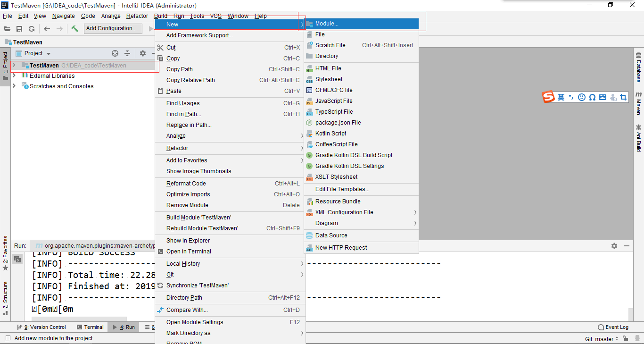Viewport: 644px width, 344px height.
Task: Click the Sogou S input method icon
Action: [x=548, y=97]
